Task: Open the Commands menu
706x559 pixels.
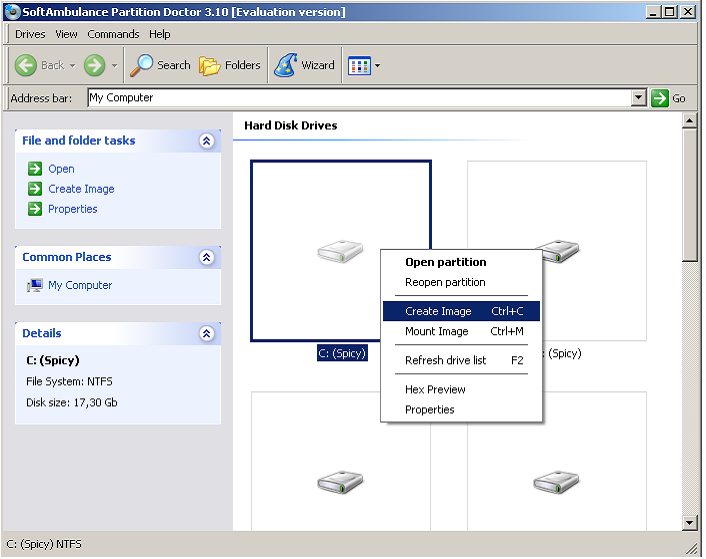Action: pos(113,34)
